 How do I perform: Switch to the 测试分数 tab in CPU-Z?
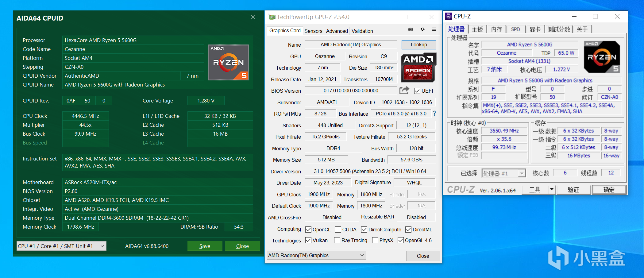tap(559, 29)
